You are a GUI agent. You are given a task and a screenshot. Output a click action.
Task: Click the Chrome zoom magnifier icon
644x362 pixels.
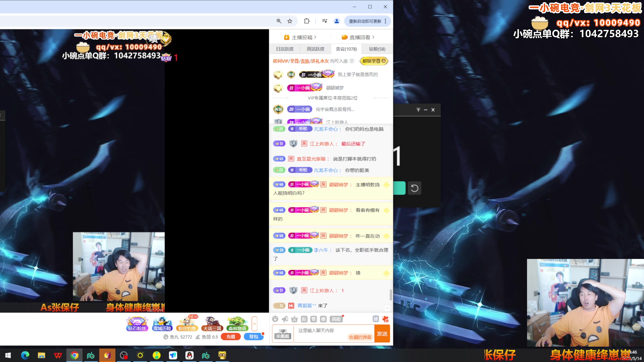pyautogui.click(x=279, y=21)
